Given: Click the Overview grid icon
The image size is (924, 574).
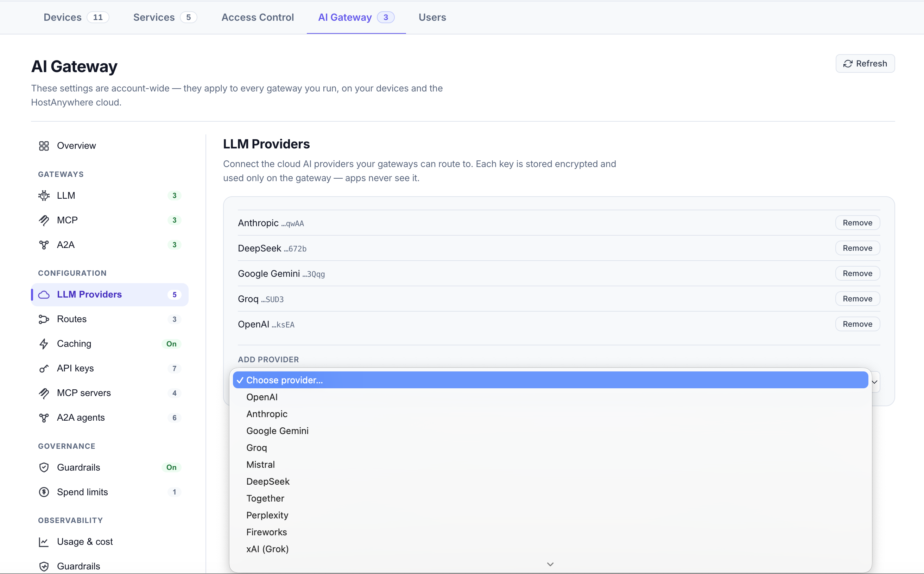Looking at the screenshot, I should click(x=44, y=146).
